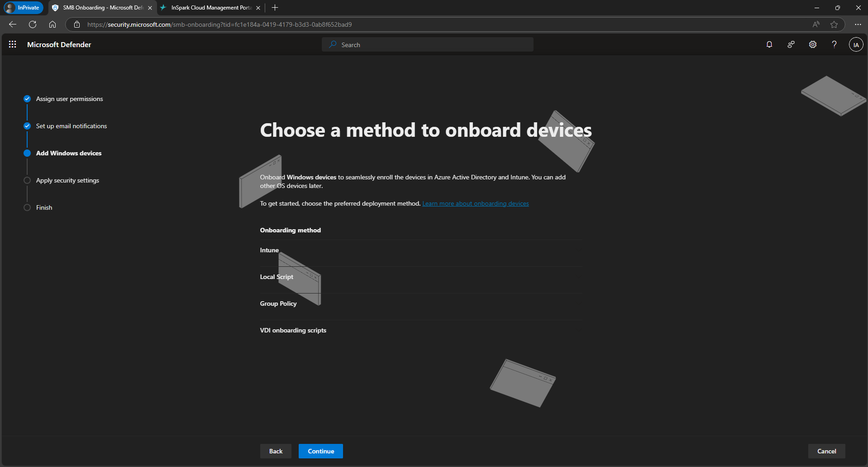Click the Continue button
The image size is (868, 467).
tap(321, 451)
